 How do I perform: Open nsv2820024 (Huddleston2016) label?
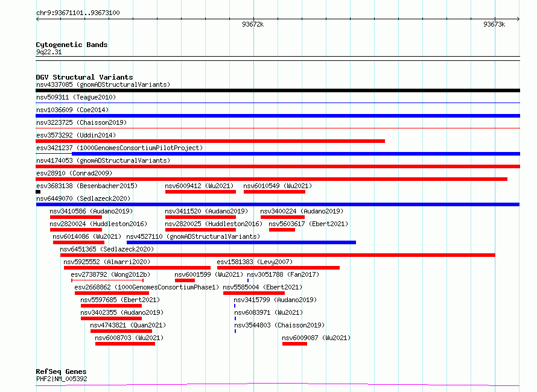click(x=98, y=224)
